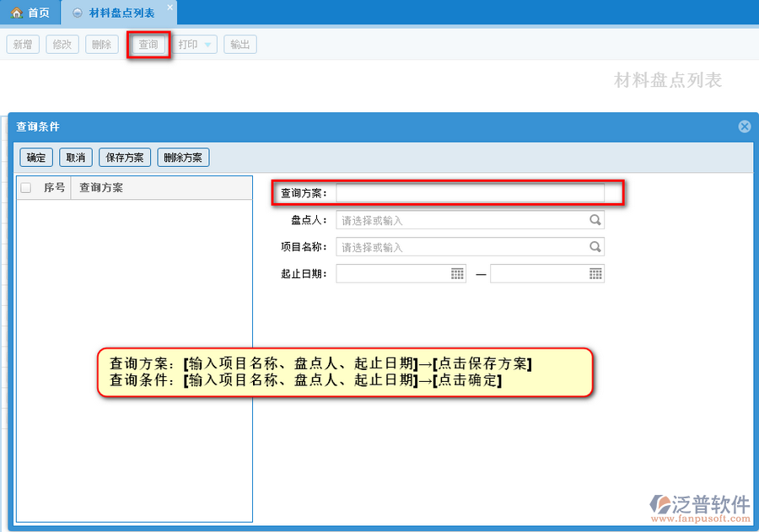Close the 材料盘点列表 tab
This screenshot has height=532, width=759.
[x=170, y=8]
